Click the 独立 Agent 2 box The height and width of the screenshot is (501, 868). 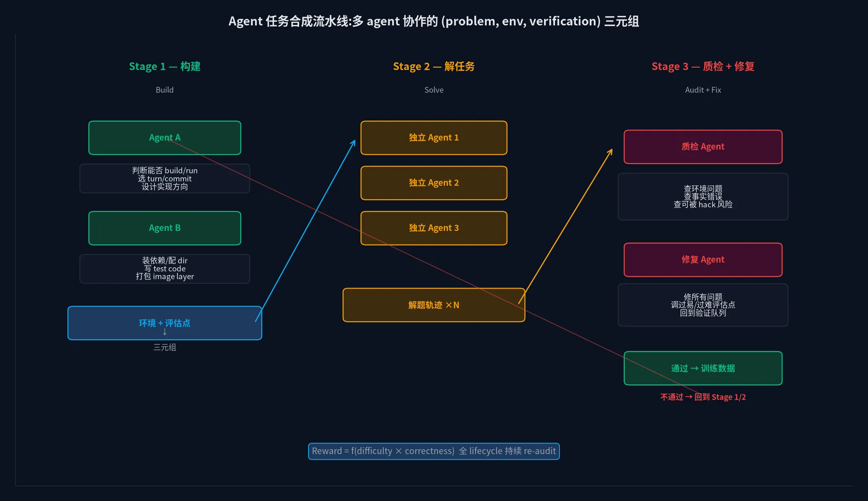[x=434, y=183]
